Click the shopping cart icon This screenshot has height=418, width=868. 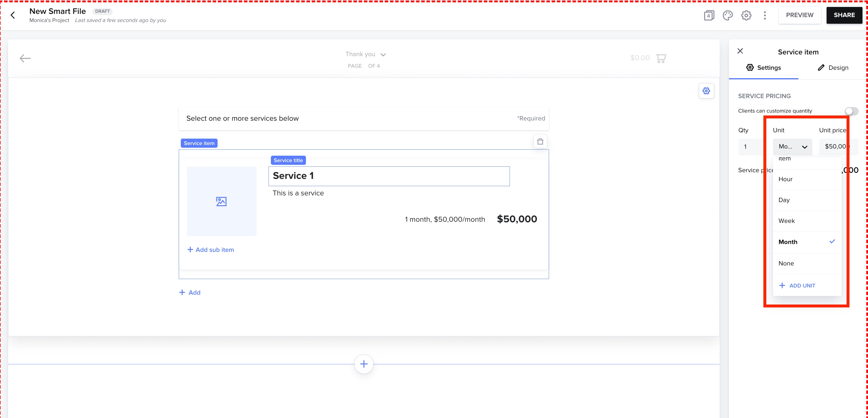pyautogui.click(x=661, y=58)
